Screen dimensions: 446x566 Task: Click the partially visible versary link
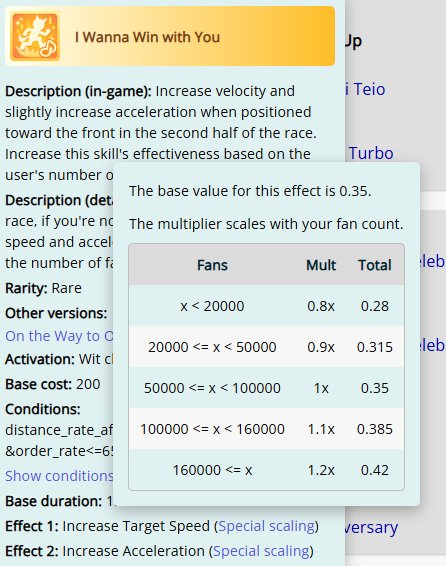coord(371,527)
